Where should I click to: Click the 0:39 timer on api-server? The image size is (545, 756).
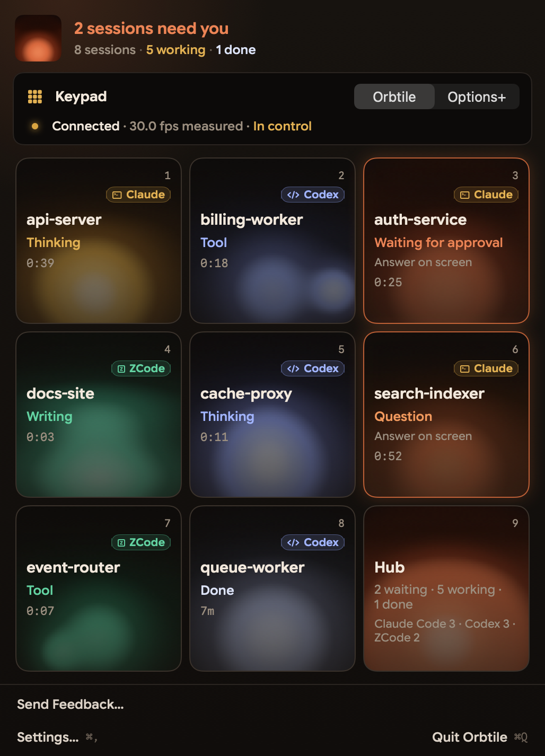40,263
